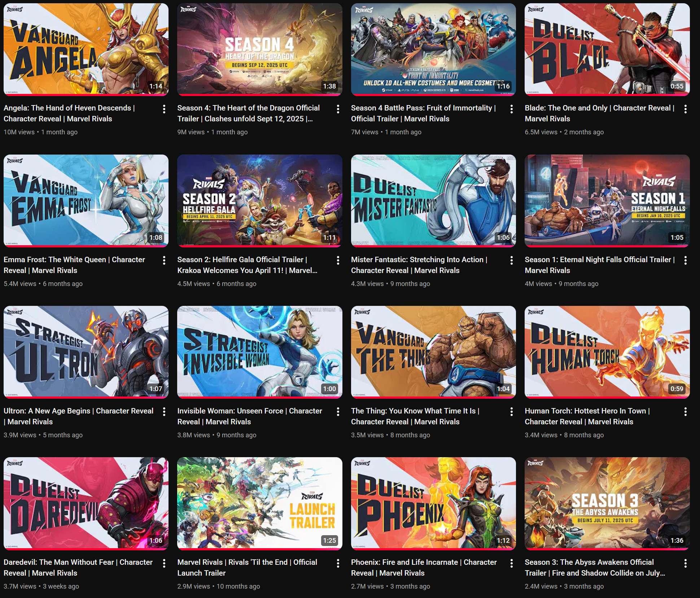Open more options for Daredevil character reveal
The height and width of the screenshot is (598, 700).
(x=164, y=563)
